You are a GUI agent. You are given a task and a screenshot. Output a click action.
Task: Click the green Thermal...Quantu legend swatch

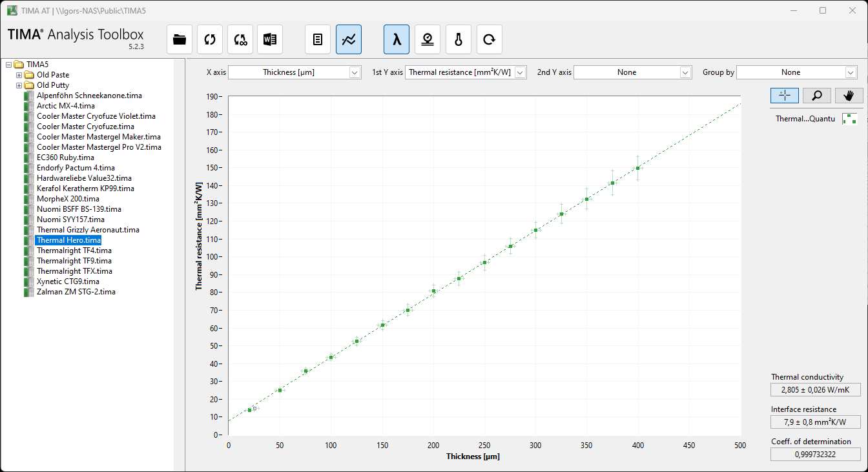coord(849,118)
